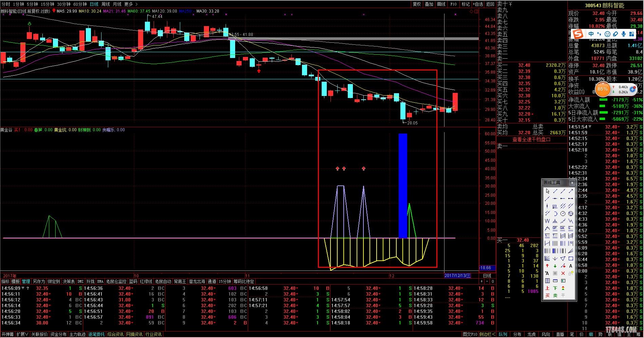Open the 日线 period selector below chart
Image resolution: width=644 pixels, height=338 pixels.
[487, 276]
